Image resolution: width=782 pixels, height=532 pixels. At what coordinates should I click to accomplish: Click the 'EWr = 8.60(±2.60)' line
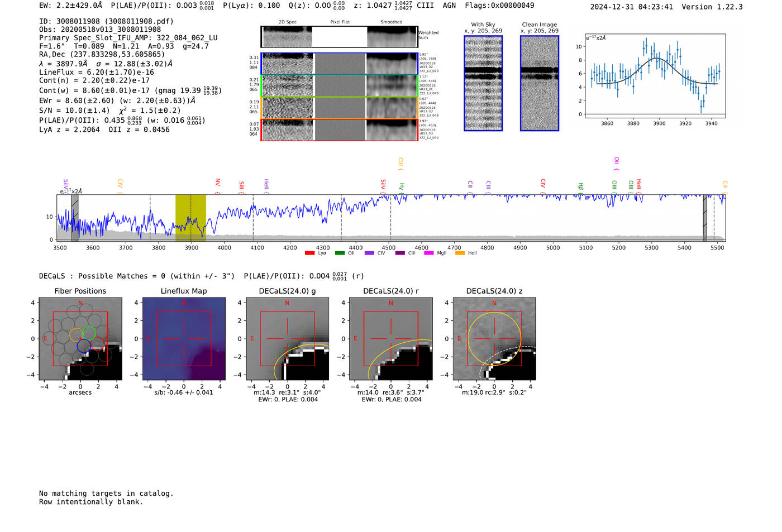pyautogui.click(x=77, y=100)
